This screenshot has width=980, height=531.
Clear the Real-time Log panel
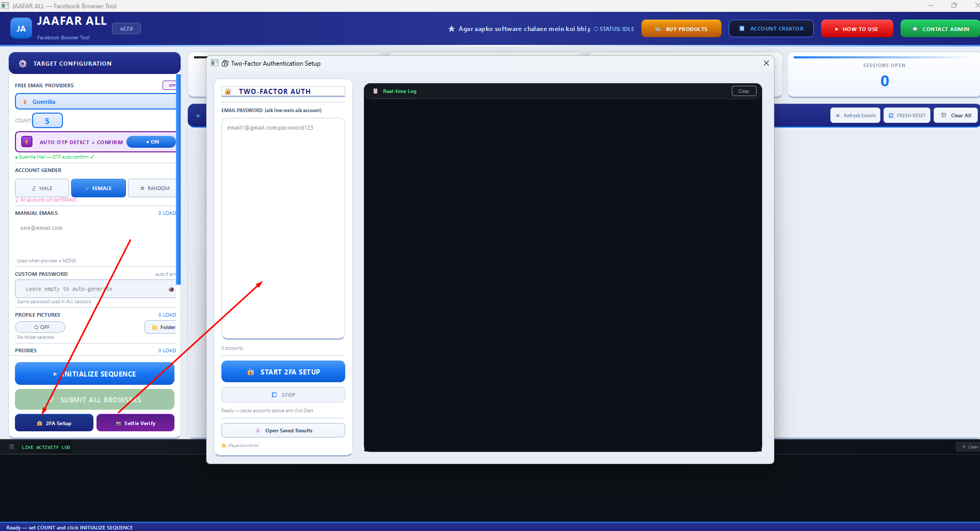click(744, 91)
